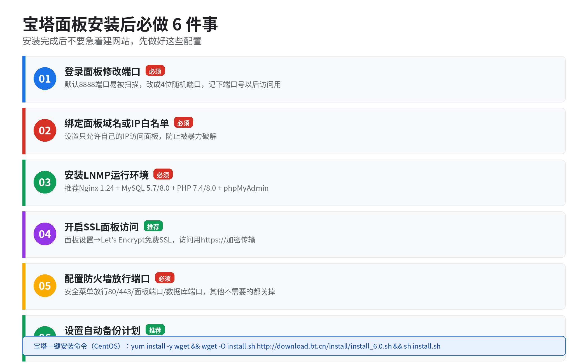Select the heading 开启SSL面板访问
588x364 pixels.
[x=101, y=227]
